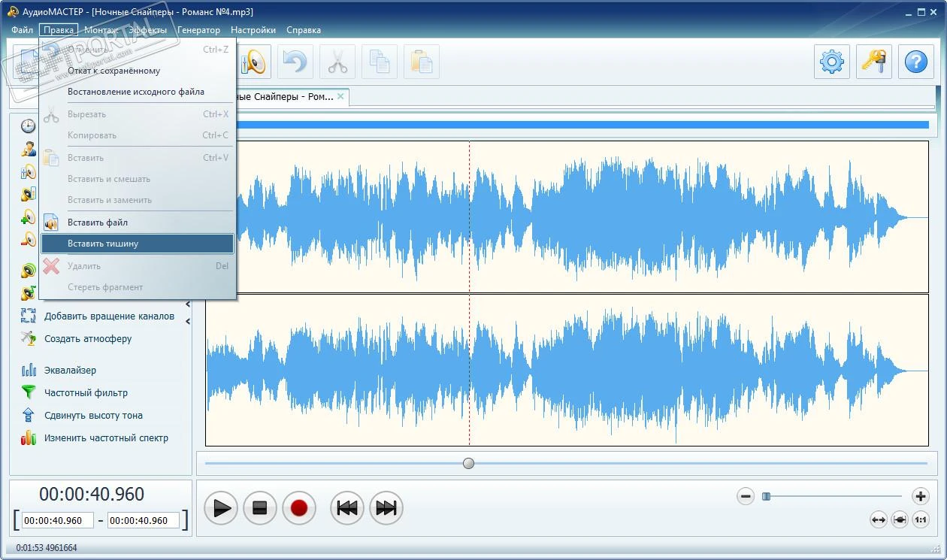Click the Copy toolbar icon
The image size is (947, 560).
pyautogui.click(x=380, y=62)
